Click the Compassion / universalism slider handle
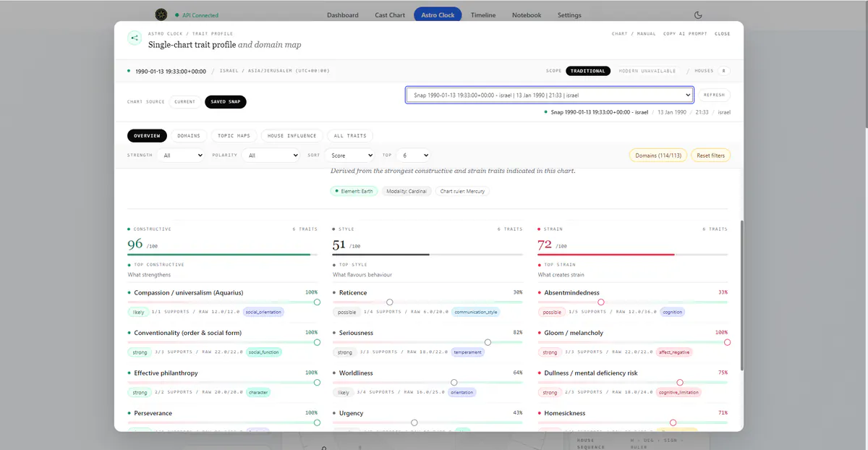This screenshot has width=868, height=450. pyautogui.click(x=317, y=302)
